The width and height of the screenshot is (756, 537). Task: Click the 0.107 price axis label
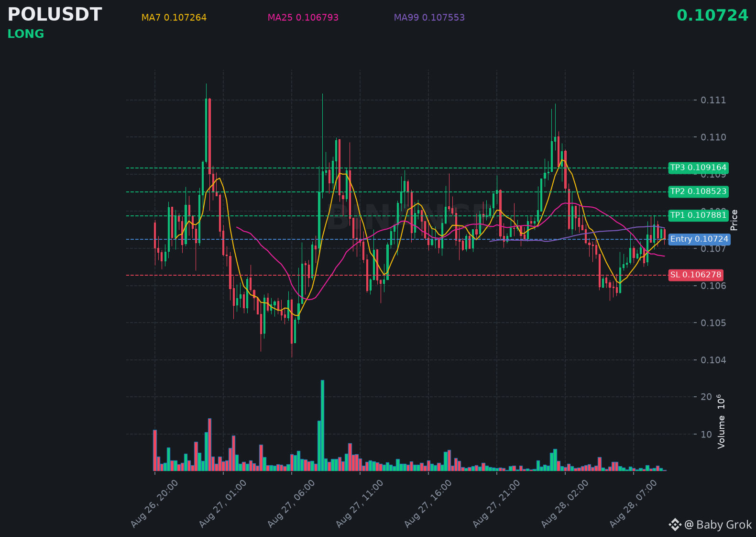(x=713, y=249)
